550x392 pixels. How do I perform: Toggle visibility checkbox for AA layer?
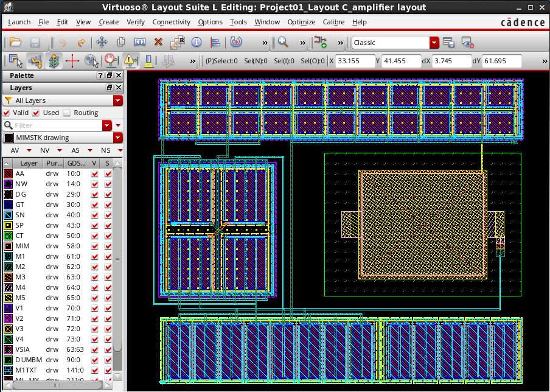pyautogui.click(x=94, y=173)
